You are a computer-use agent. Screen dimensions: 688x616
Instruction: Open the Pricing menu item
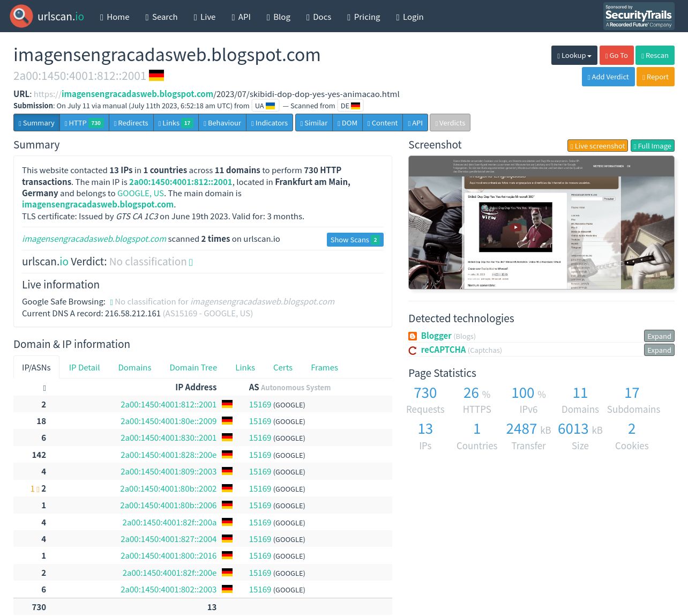[x=364, y=17]
